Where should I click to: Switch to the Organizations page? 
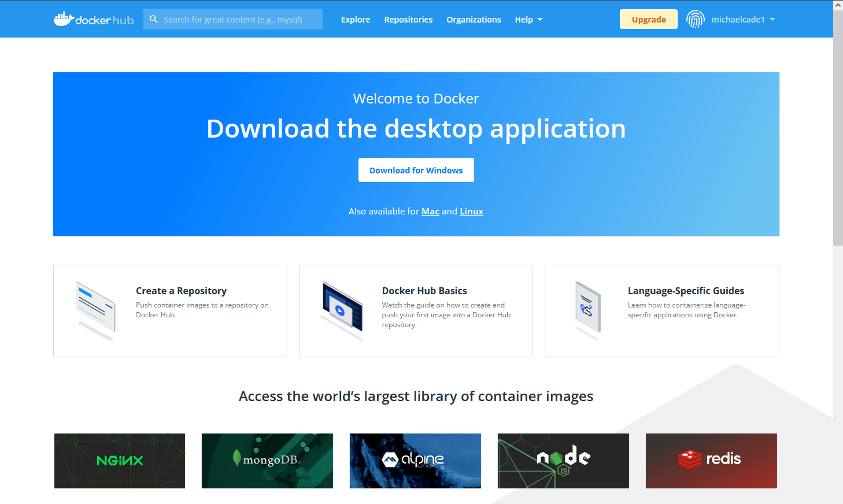[x=474, y=19]
